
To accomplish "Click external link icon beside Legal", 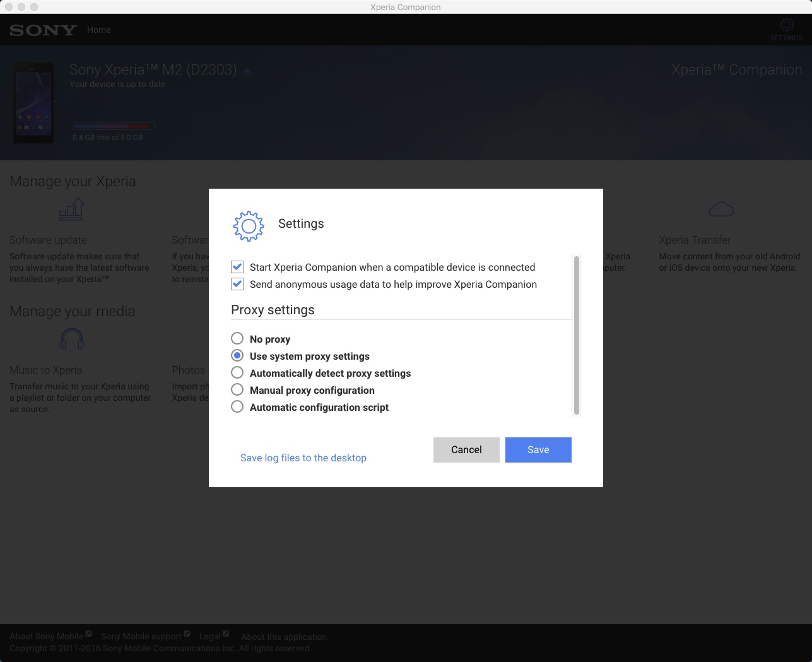I will (x=226, y=634).
